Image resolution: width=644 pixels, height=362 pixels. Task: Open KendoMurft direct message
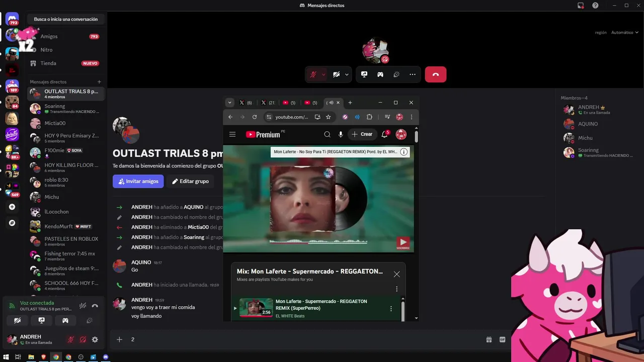(x=65, y=226)
